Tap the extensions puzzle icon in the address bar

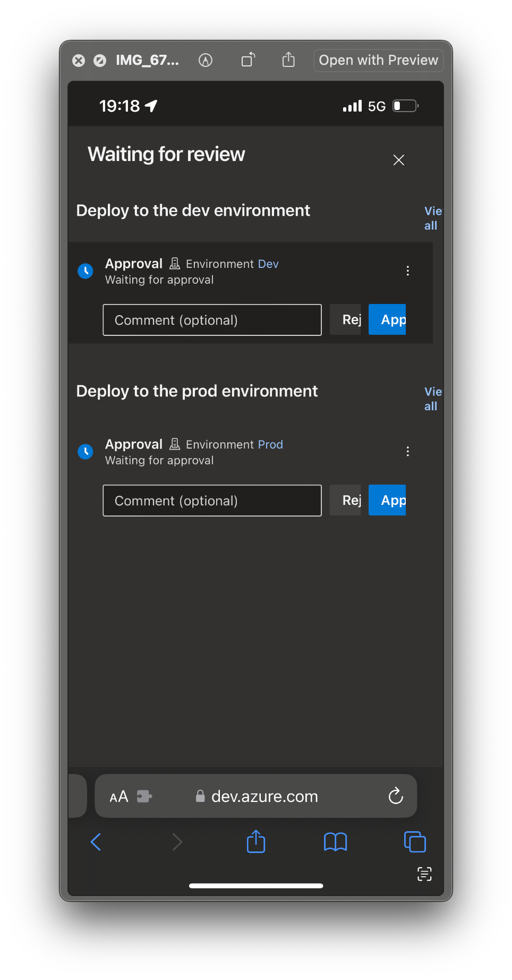pyautogui.click(x=144, y=796)
